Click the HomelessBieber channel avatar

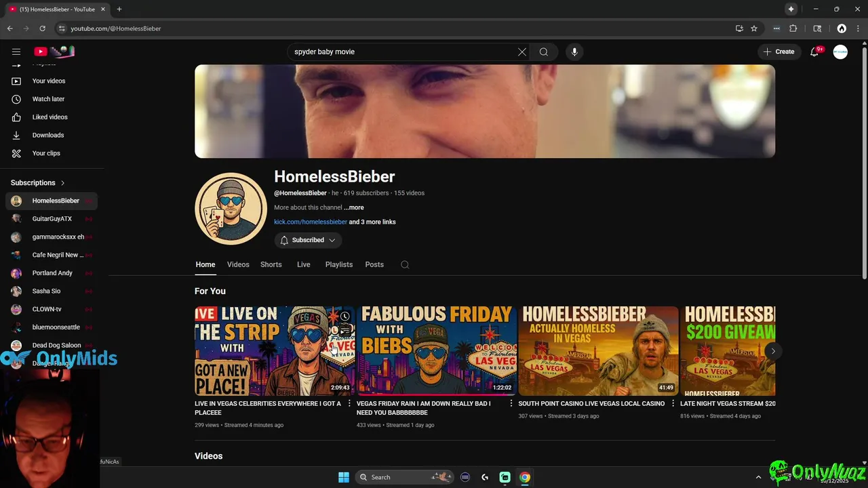(231, 208)
